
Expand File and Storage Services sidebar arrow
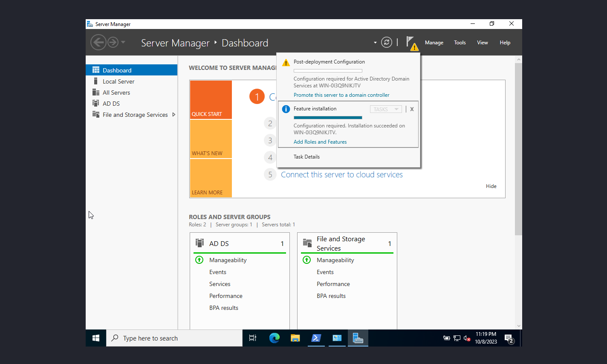pos(173,115)
